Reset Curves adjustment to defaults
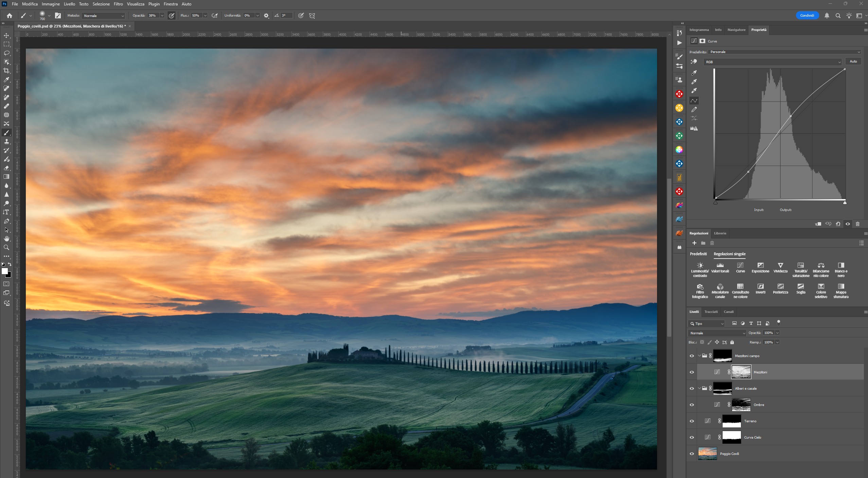 pos(838,224)
